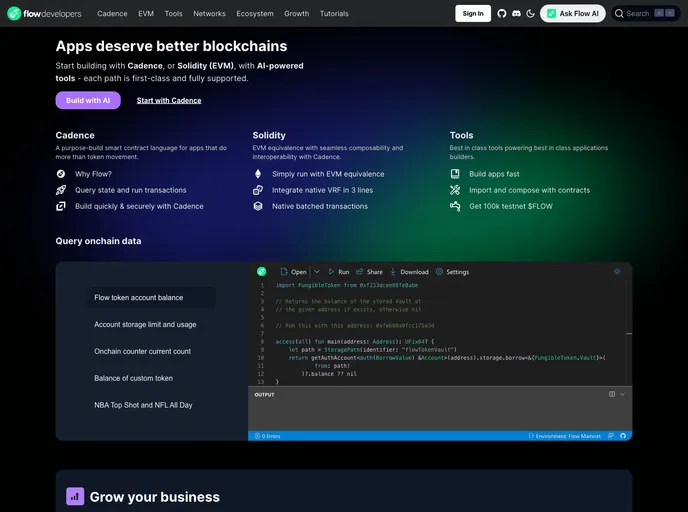Click Environment: Flow Mainnet in status bar

565,436
